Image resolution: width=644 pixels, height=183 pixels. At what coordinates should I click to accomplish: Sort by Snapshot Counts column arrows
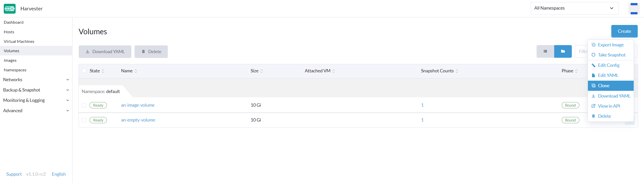coord(457,71)
